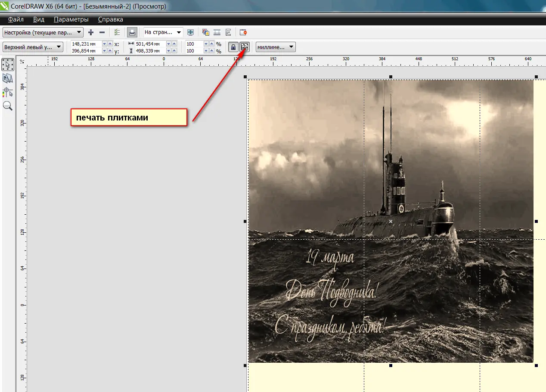Click the close print preview icon

point(243,32)
